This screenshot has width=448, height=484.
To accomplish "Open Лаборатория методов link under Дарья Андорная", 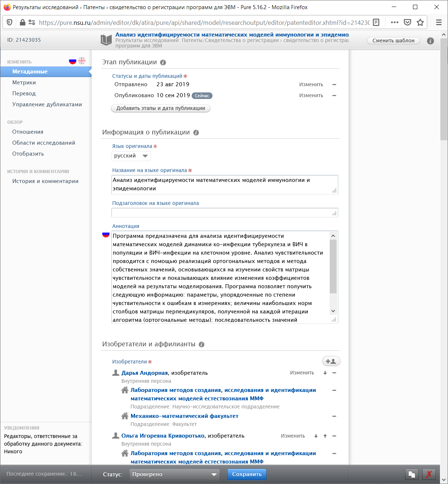I will coord(223,394).
